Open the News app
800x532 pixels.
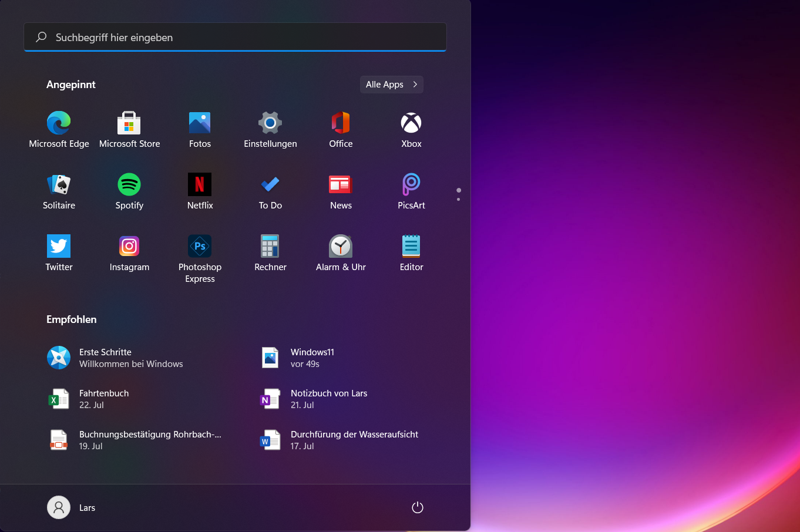coord(341,191)
